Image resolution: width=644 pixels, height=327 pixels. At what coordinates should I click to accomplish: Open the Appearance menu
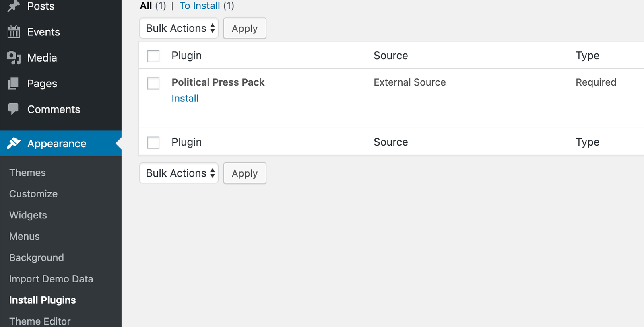61,143
